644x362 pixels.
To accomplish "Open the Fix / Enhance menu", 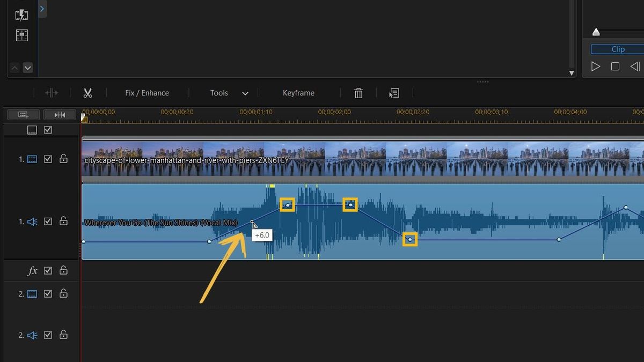I will [x=146, y=92].
